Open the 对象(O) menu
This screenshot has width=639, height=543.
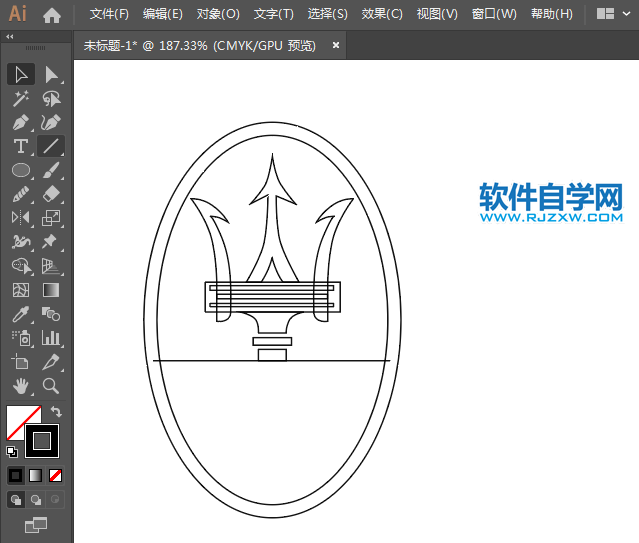tap(218, 14)
